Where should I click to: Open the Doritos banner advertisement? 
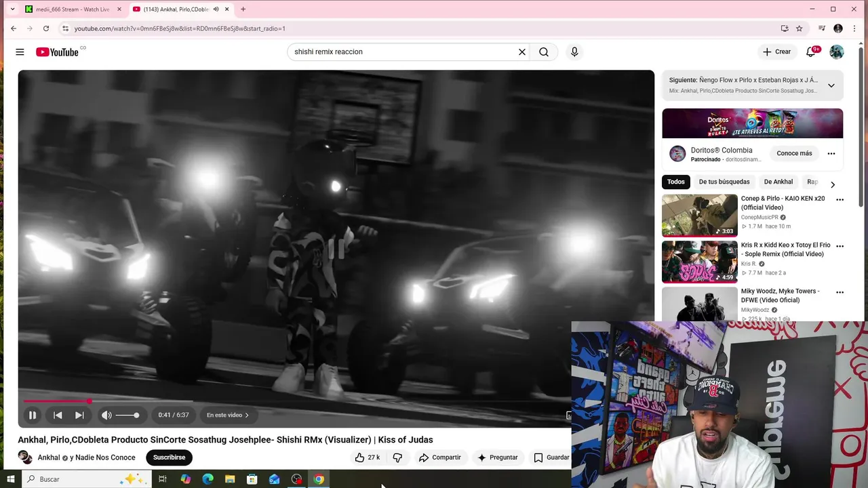tap(753, 123)
